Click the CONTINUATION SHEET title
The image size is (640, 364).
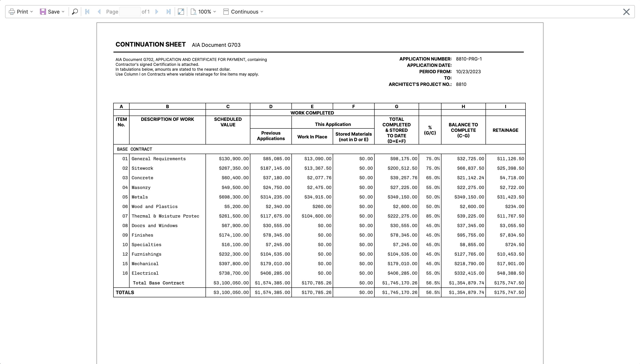click(150, 44)
